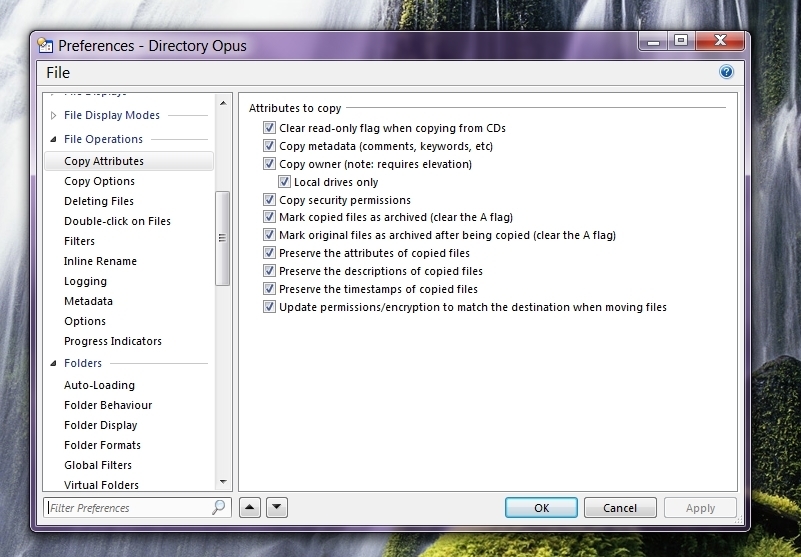Expand the File Display Modes category
Image resolution: width=801 pixels, height=557 pixels.
(x=54, y=115)
